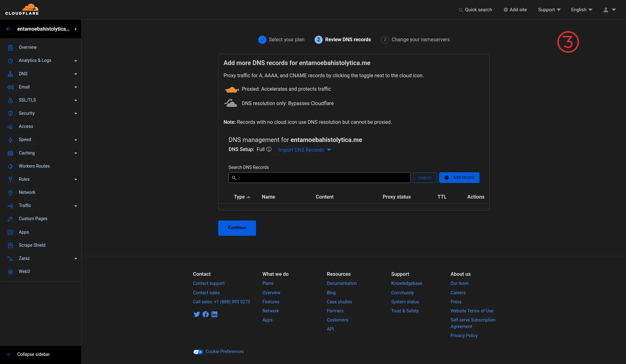Select Review DNS records step
The image size is (626, 364).
[342, 40]
